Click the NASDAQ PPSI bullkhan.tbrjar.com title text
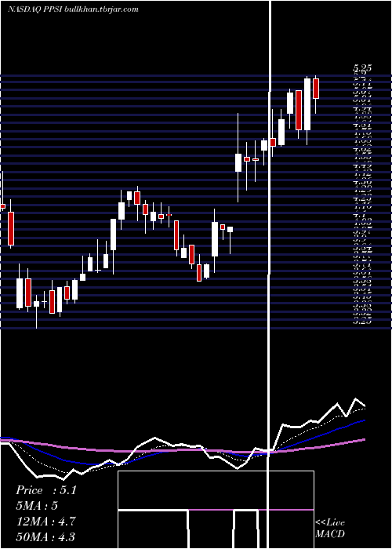This screenshot has width=392, height=549. click(x=73, y=9)
